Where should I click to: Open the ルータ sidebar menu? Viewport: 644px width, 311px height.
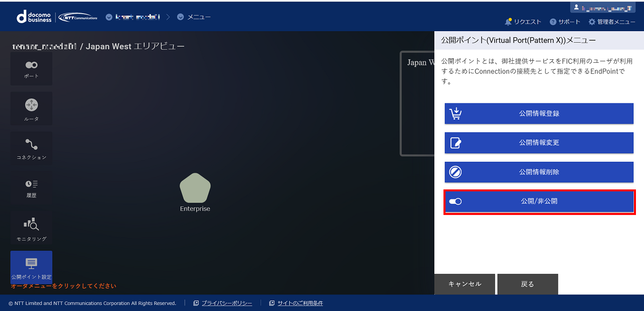[x=31, y=109]
